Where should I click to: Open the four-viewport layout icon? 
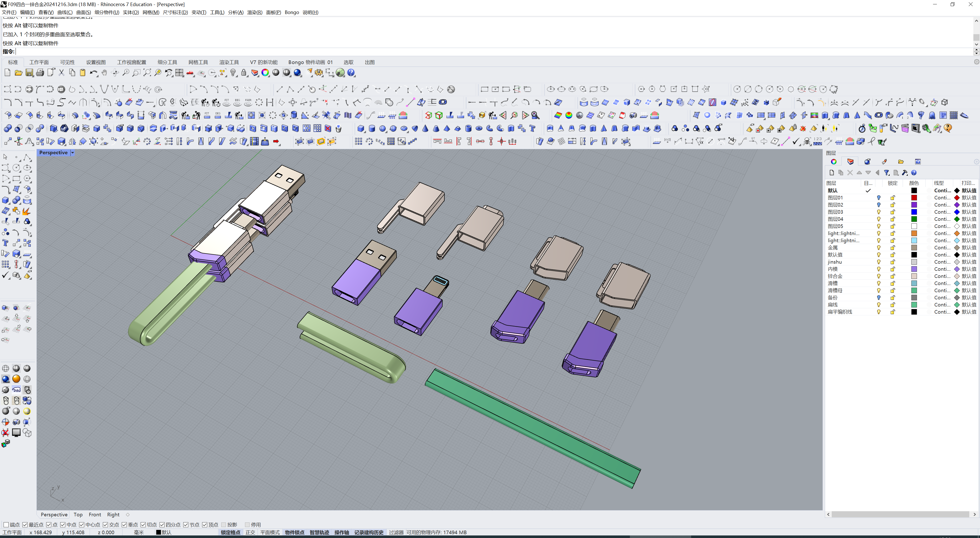pyautogui.click(x=179, y=73)
